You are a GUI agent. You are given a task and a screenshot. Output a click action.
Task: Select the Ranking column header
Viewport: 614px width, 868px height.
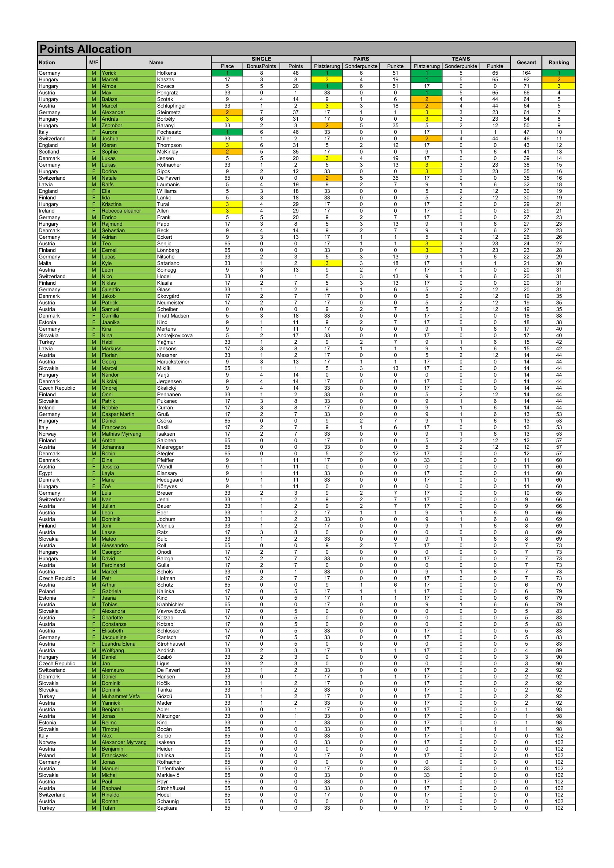point(559,63)
